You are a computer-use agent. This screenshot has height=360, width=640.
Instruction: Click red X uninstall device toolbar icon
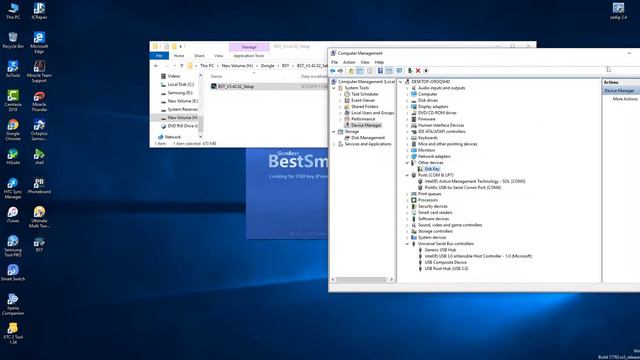[x=418, y=71]
